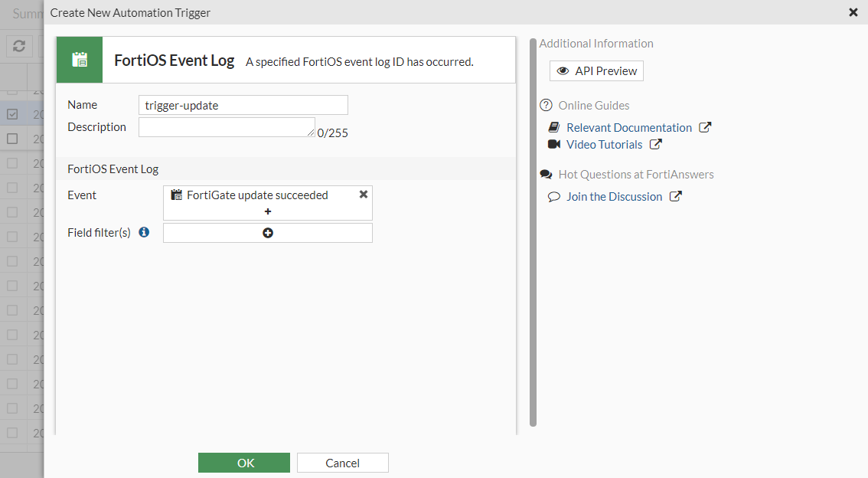
Task: Click the question mark icon beside Online Guides
Action: pyautogui.click(x=546, y=105)
